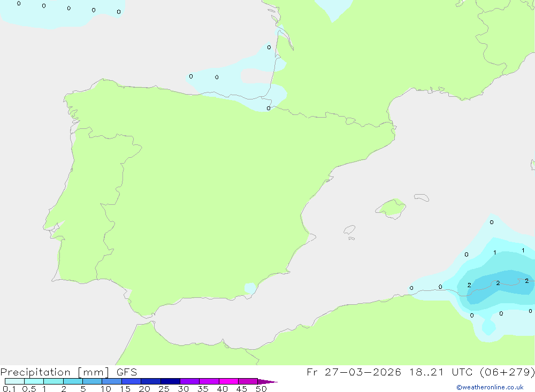Click the 'Fr 27-03-2026' date text
Viewport: 535px width, 392px height.
[x=354, y=372]
